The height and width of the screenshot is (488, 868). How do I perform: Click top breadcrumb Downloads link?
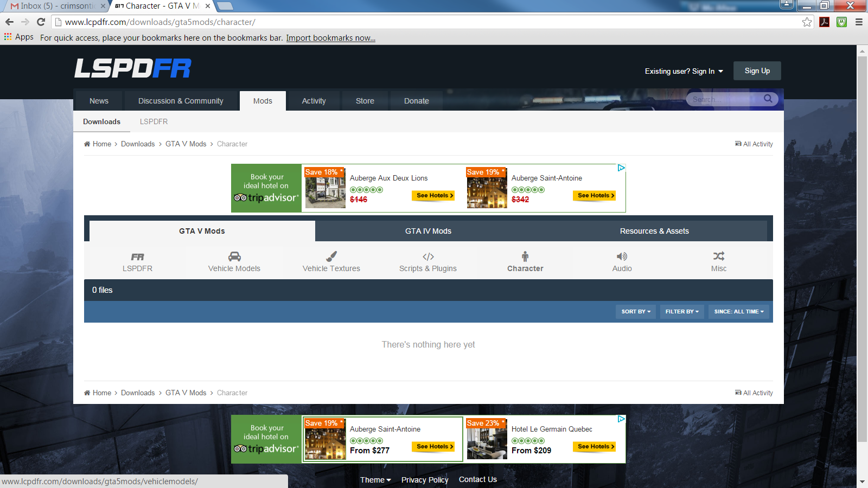click(x=138, y=144)
